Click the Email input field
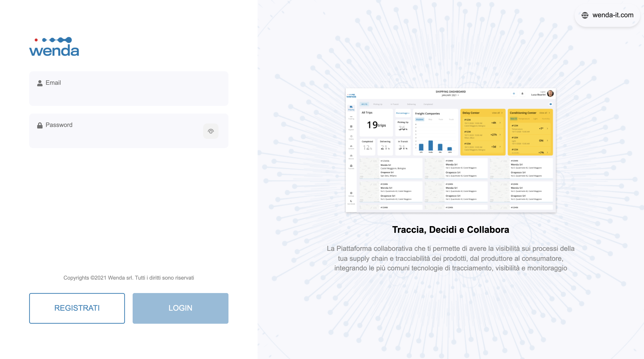Viewport: 644px width, 359px height. click(x=128, y=88)
